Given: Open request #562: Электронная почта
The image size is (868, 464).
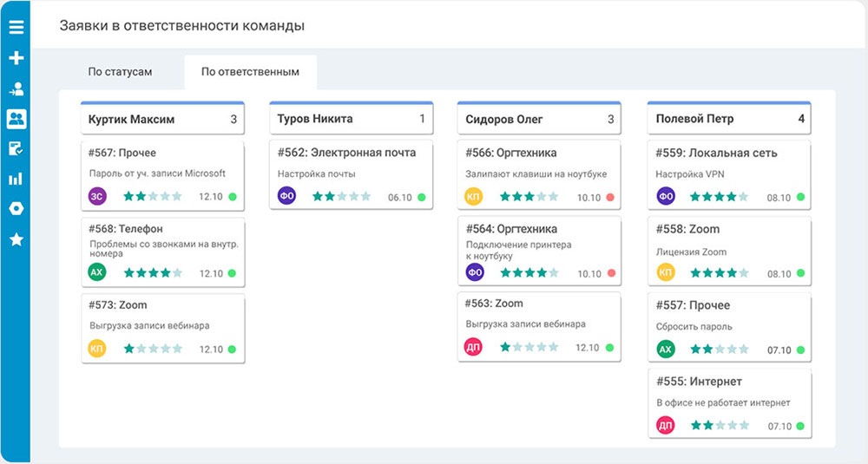Looking at the screenshot, I should [x=346, y=153].
